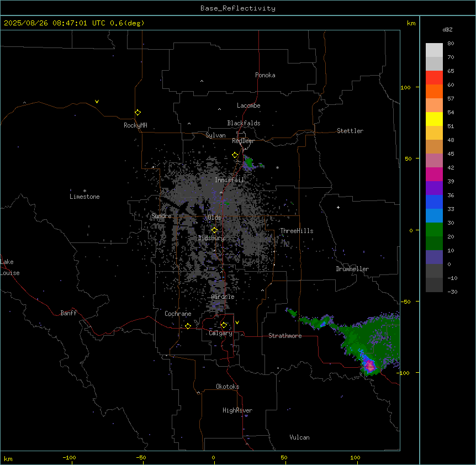The height and width of the screenshot is (465, 476).
Task: Click the Banff label
Action: 68,313
